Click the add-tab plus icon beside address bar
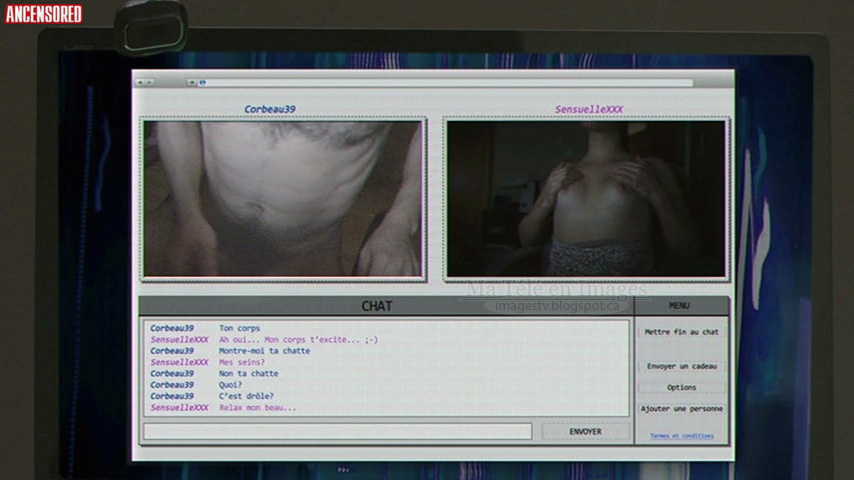854x480 pixels. point(191,82)
